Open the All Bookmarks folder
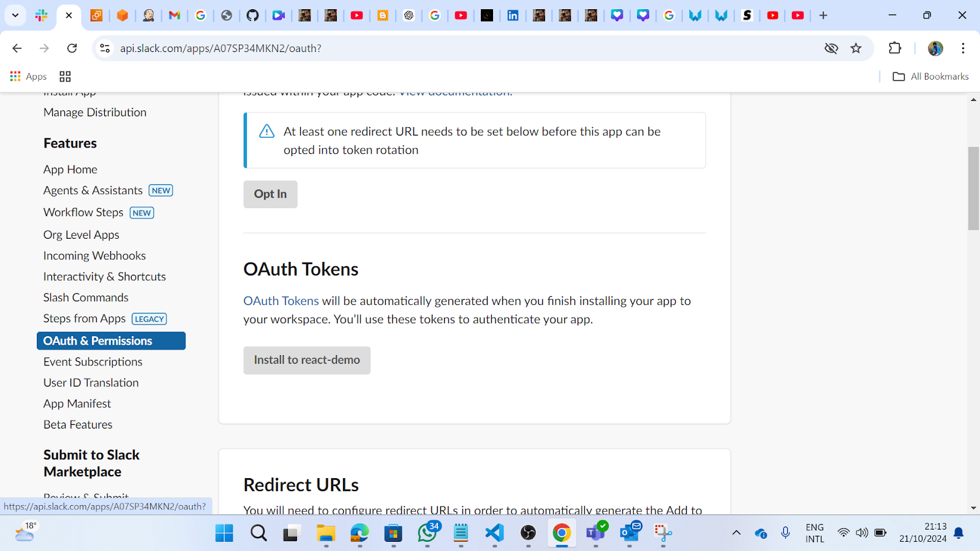The width and height of the screenshot is (980, 551). [931, 77]
